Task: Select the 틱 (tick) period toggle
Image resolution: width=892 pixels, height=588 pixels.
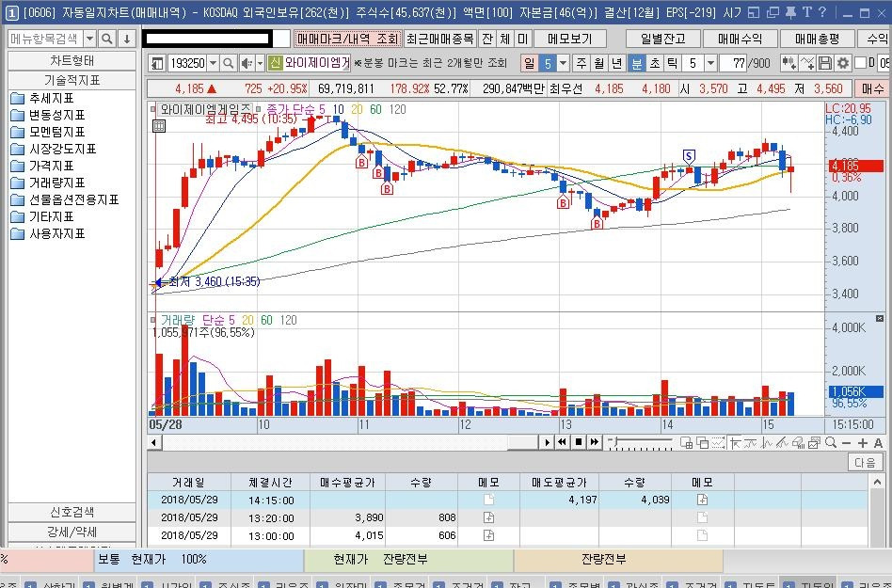Action: (672, 63)
